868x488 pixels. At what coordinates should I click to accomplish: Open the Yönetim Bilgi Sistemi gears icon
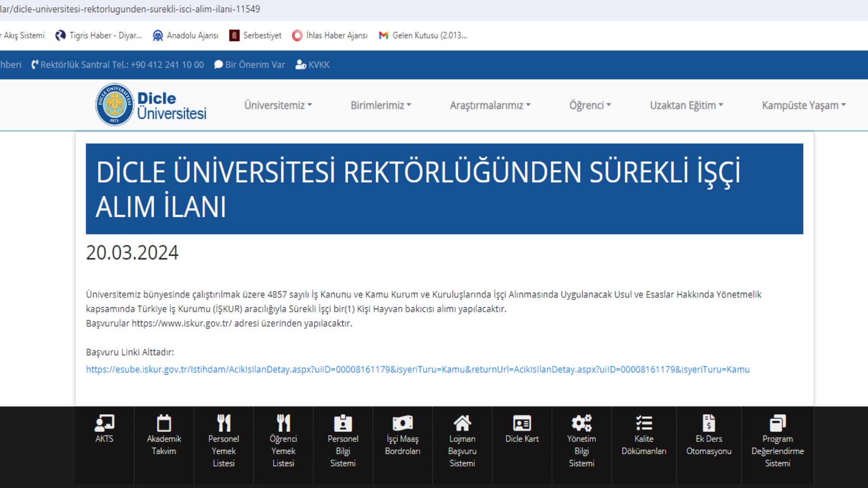tap(581, 423)
